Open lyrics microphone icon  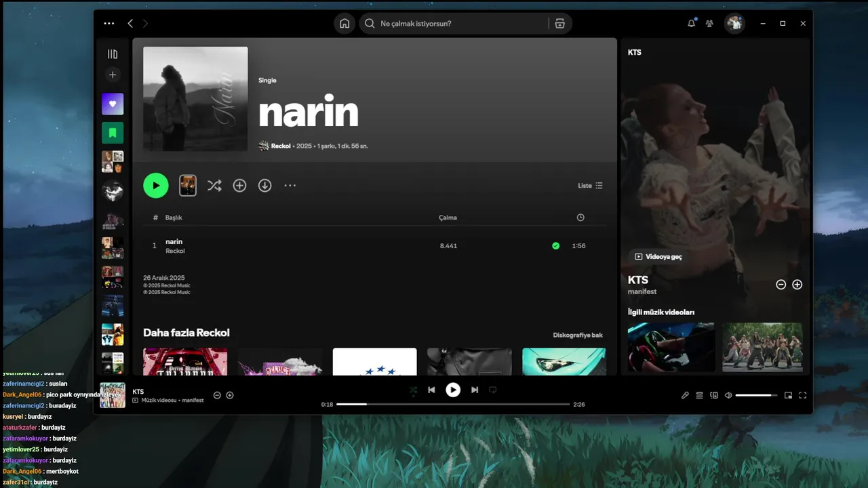(685, 395)
